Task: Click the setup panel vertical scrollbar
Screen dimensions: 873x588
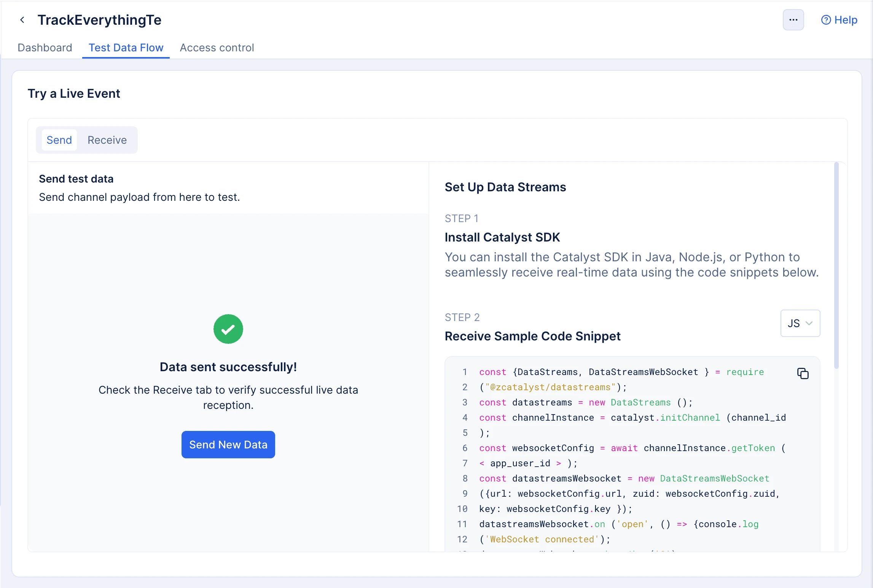Action: 836,265
